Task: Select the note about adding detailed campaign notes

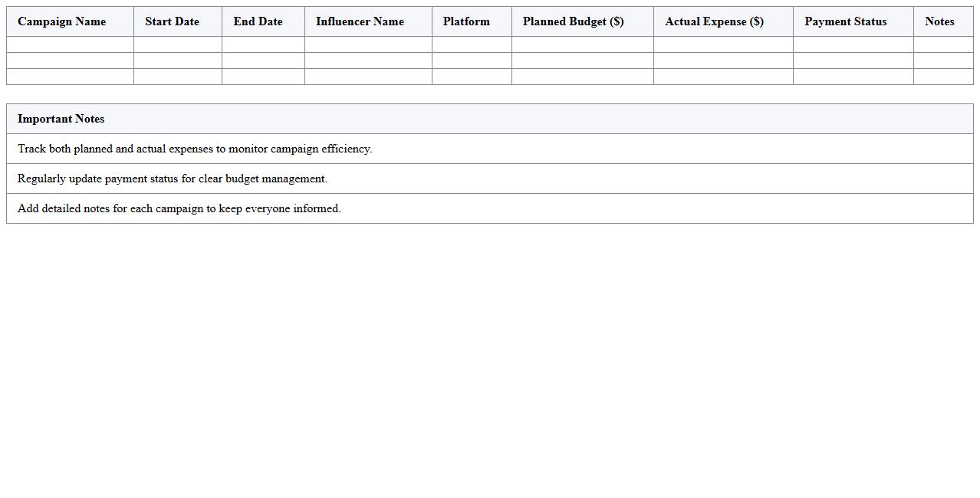Action: point(179,208)
